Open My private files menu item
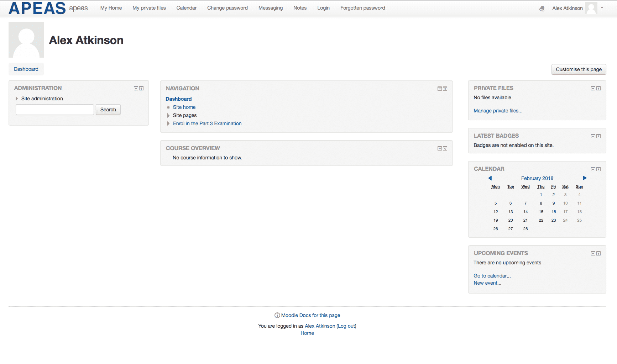This screenshot has width=617, height=364. click(149, 8)
